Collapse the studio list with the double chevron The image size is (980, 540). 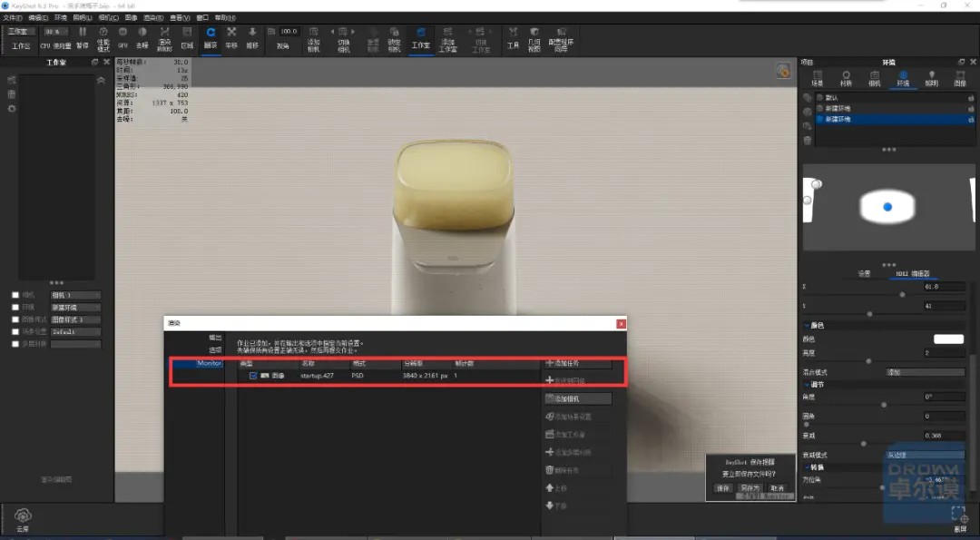[101, 80]
